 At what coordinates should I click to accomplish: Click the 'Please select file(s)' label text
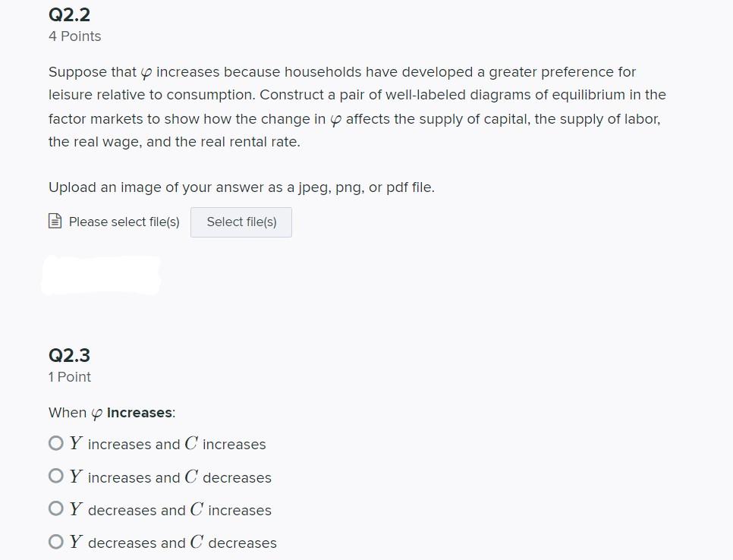[124, 222]
